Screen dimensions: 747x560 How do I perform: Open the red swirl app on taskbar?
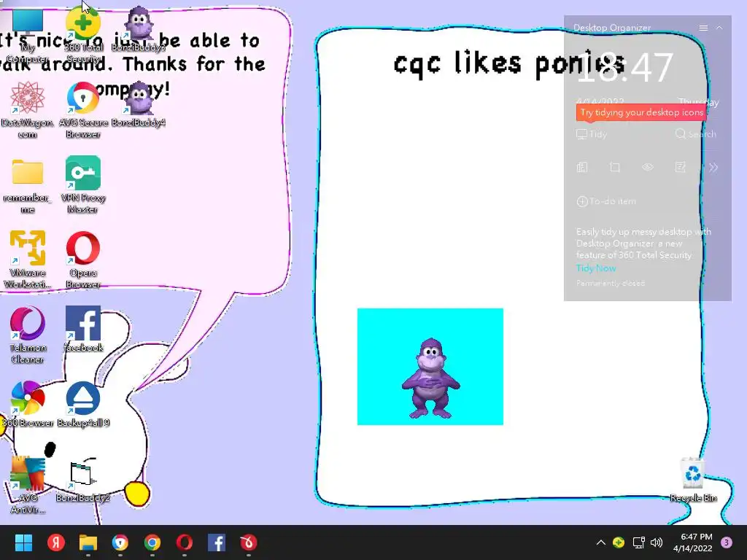249,542
